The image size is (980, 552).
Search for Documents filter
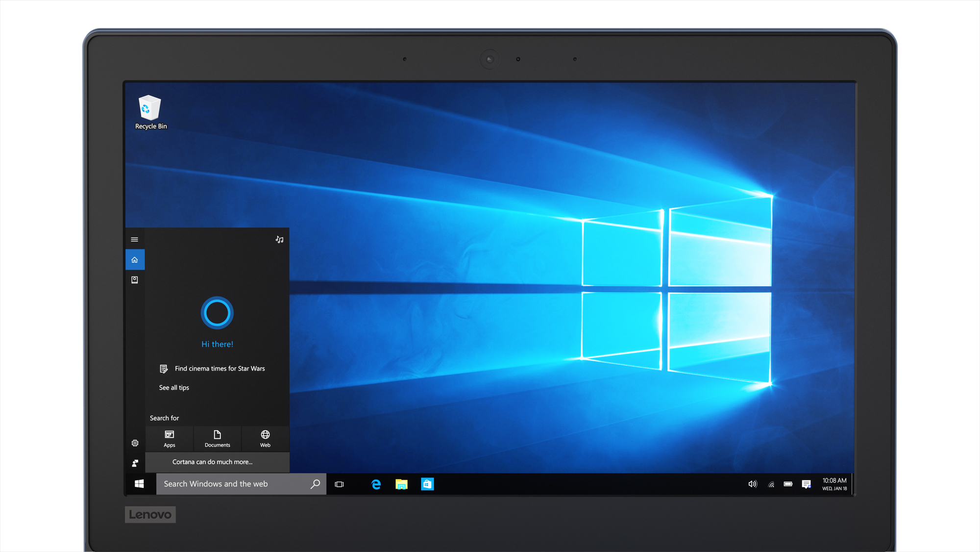click(x=218, y=438)
